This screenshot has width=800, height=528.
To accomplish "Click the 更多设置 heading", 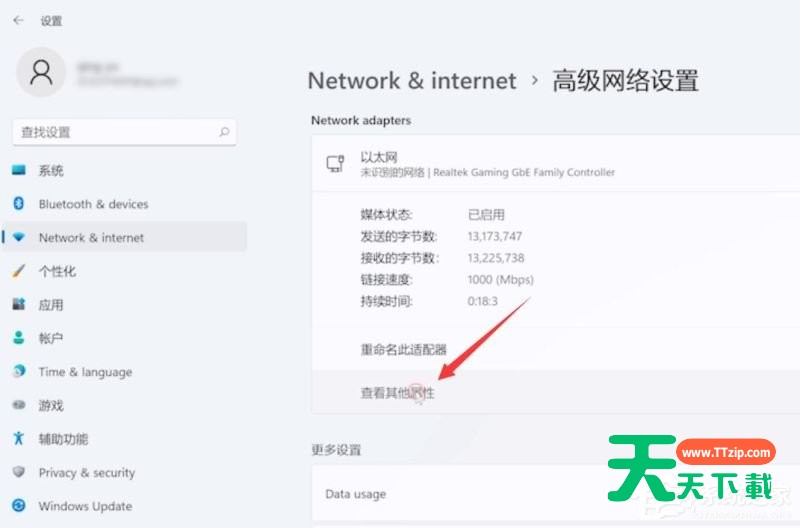I will (x=336, y=449).
